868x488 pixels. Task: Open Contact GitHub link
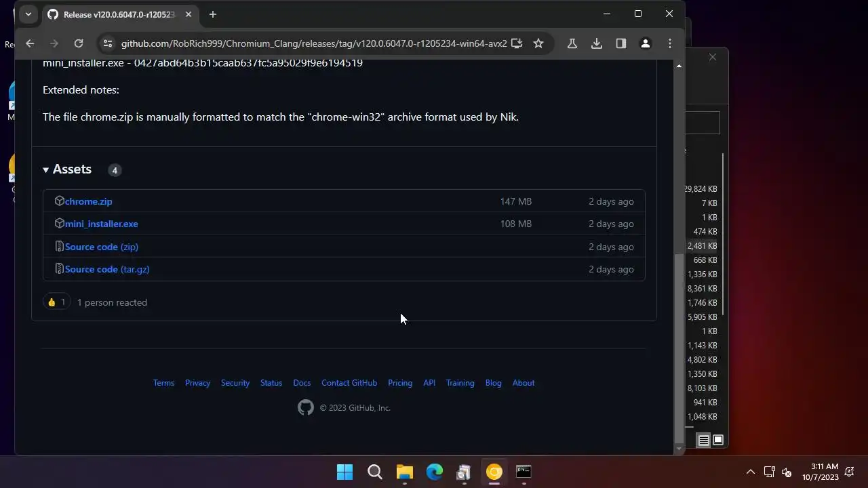click(x=349, y=383)
